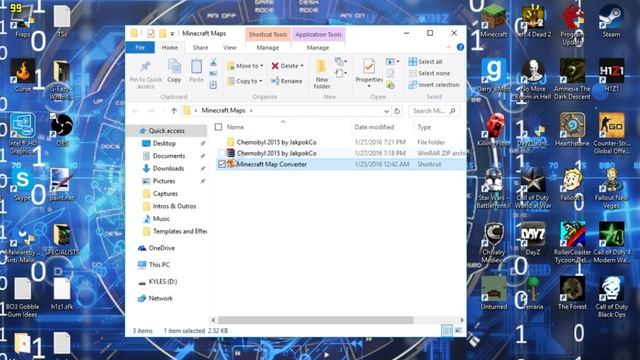Click the H1Z1 desktop icon
640x360 pixels.
(x=611, y=75)
